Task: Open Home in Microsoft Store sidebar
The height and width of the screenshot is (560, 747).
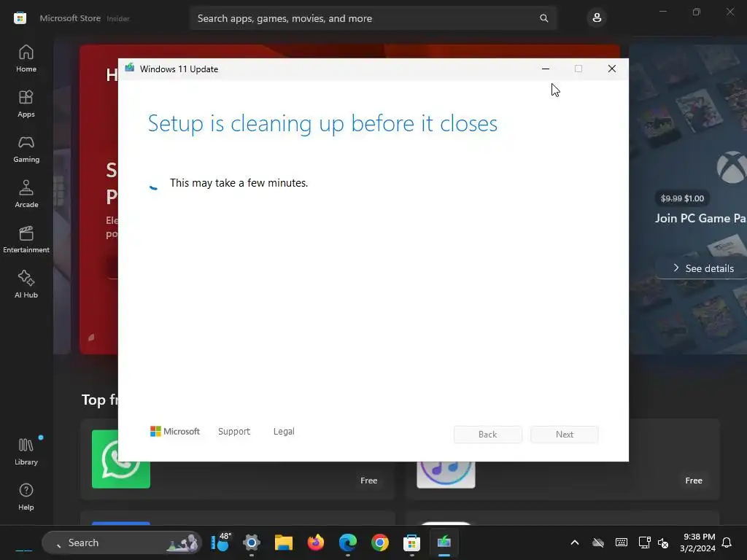Action: coord(26,58)
